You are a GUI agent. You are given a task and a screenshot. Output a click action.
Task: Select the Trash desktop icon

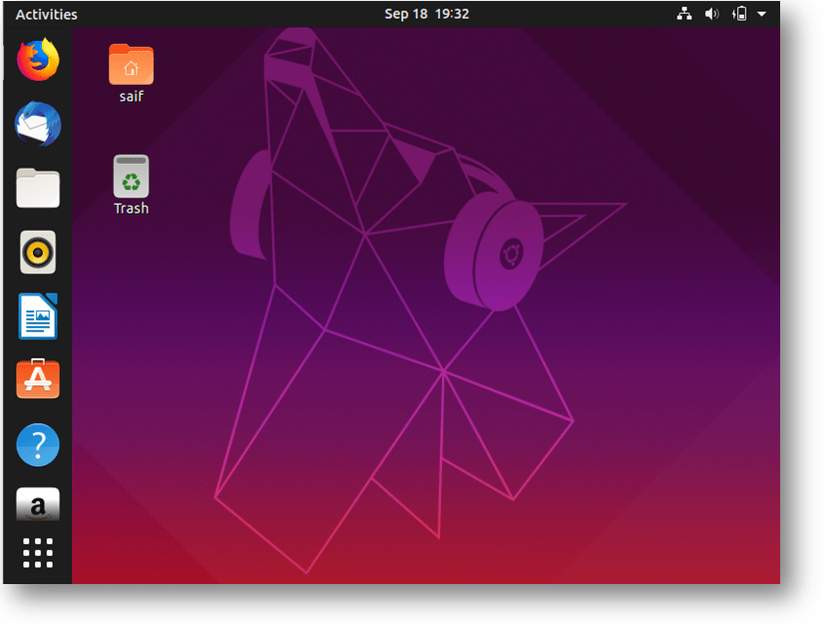pos(131,177)
